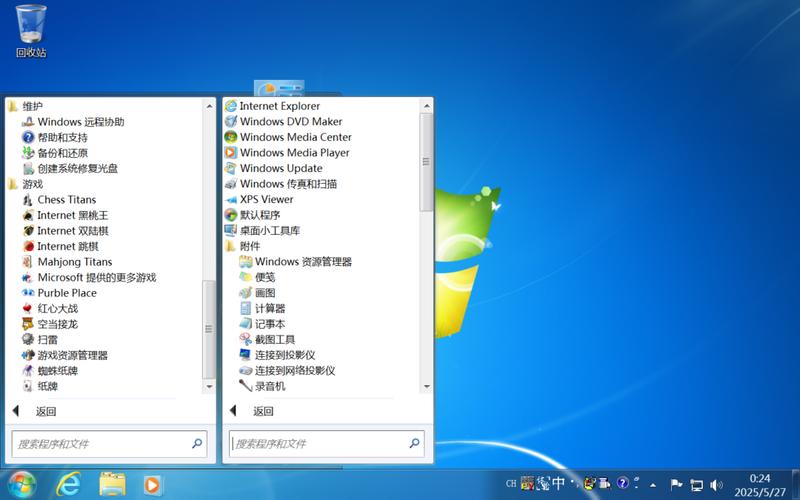This screenshot has width=800, height=500.
Task: Click the Internet Explorer taskbar icon
Action: pyautogui.click(x=68, y=483)
